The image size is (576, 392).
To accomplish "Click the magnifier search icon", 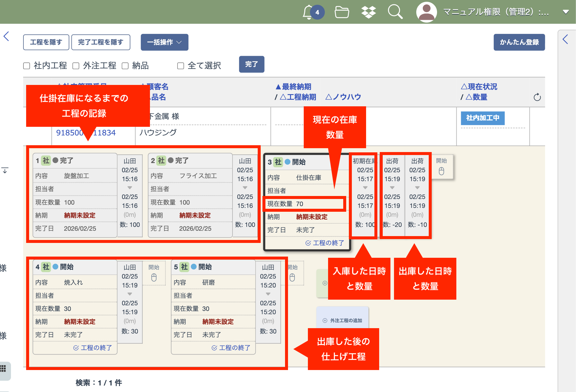I will point(395,12).
